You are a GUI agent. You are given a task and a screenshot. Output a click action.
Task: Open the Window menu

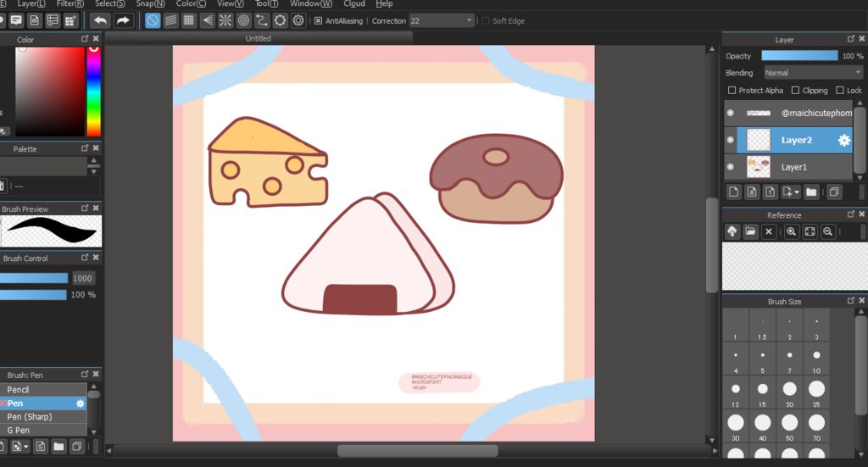coord(311,4)
